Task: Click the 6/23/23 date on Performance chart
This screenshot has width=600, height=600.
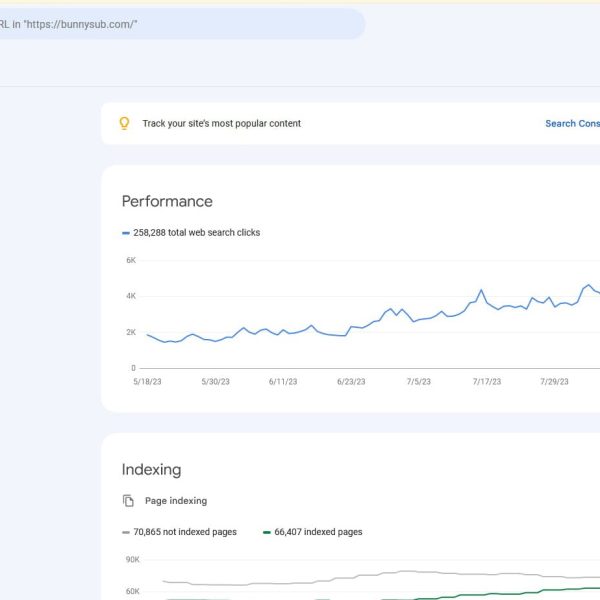Action: click(352, 381)
